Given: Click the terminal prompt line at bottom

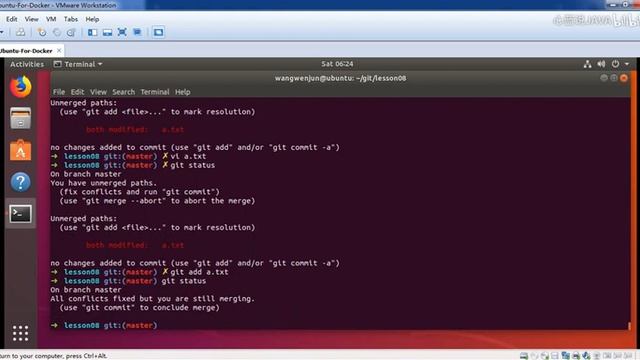Looking at the screenshot, I should pos(104,325).
